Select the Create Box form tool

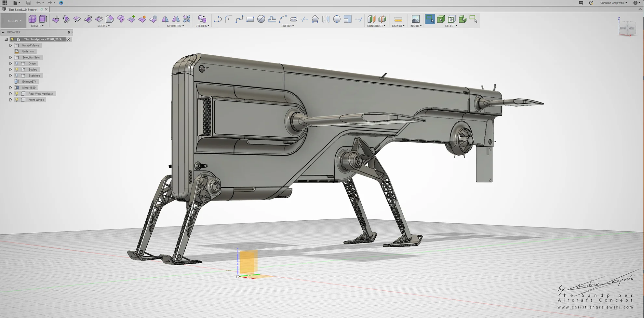tap(33, 19)
